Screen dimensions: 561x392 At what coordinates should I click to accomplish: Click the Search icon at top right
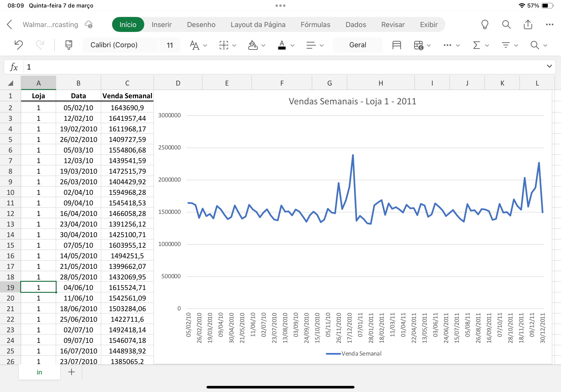pos(506,24)
